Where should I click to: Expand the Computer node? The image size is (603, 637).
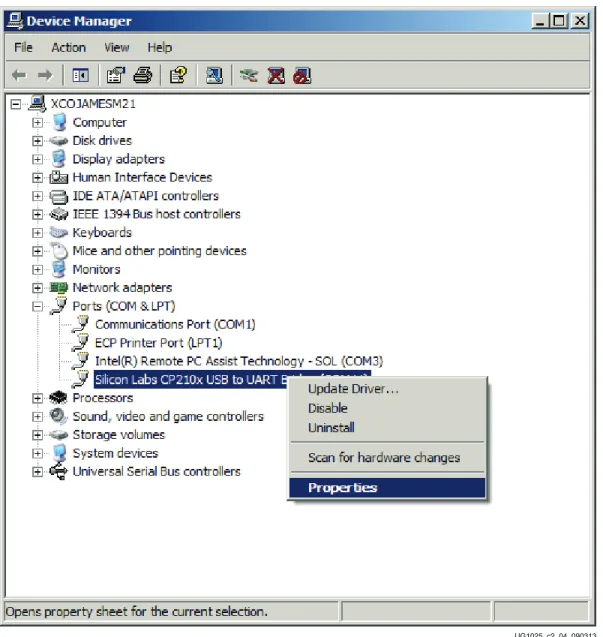click(x=37, y=122)
